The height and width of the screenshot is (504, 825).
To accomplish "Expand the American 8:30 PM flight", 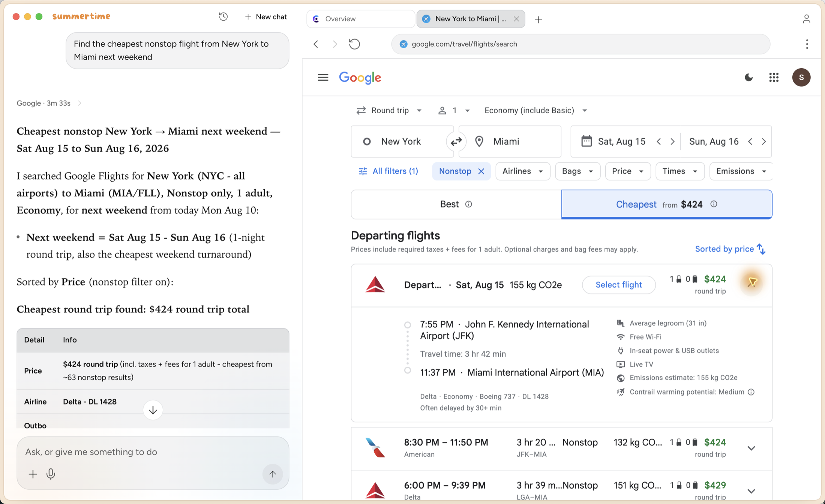I will coord(751,448).
